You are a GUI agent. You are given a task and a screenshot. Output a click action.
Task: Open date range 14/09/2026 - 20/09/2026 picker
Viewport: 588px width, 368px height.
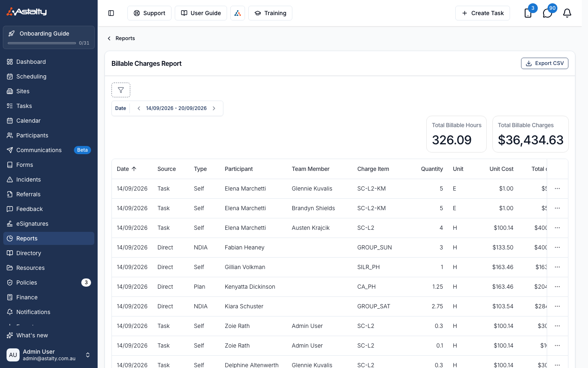coord(176,108)
